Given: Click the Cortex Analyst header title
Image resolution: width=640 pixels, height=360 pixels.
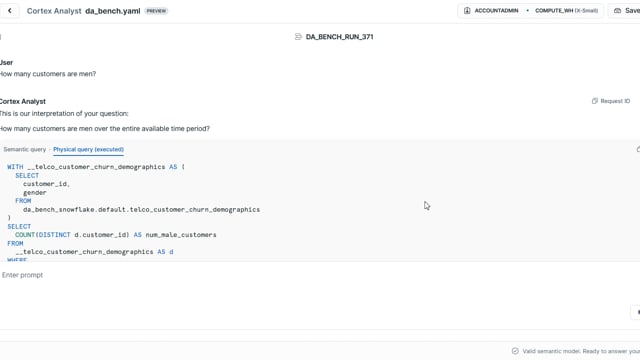Looking at the screenshot, I should click(x=54, y=11).
